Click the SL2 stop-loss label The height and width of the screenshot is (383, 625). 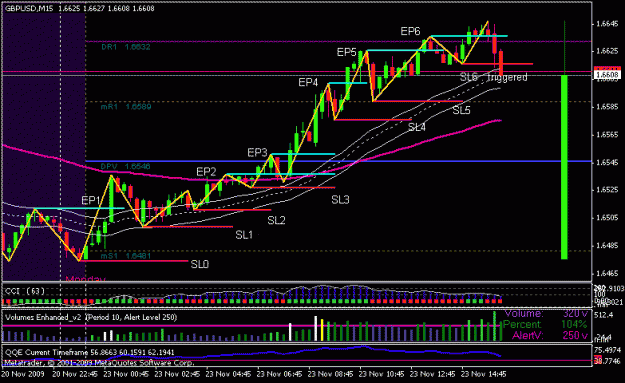(276, 220)
